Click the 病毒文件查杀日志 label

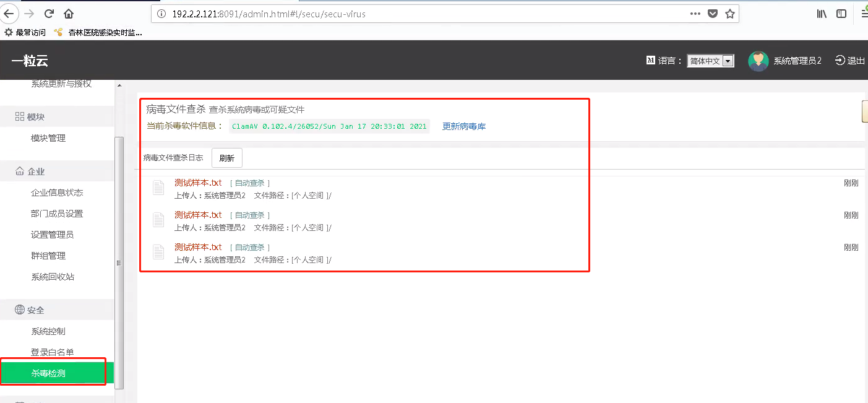[173, 158]
